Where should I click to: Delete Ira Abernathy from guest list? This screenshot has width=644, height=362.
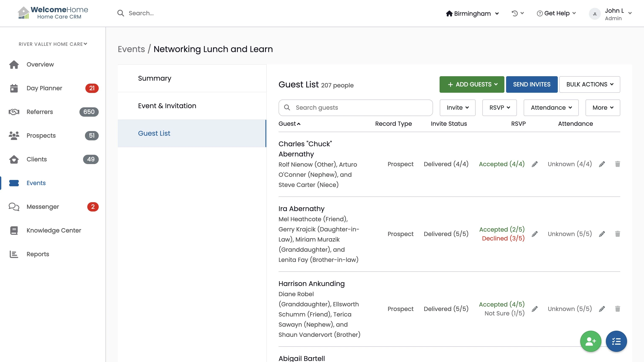(x=617, y=234)
